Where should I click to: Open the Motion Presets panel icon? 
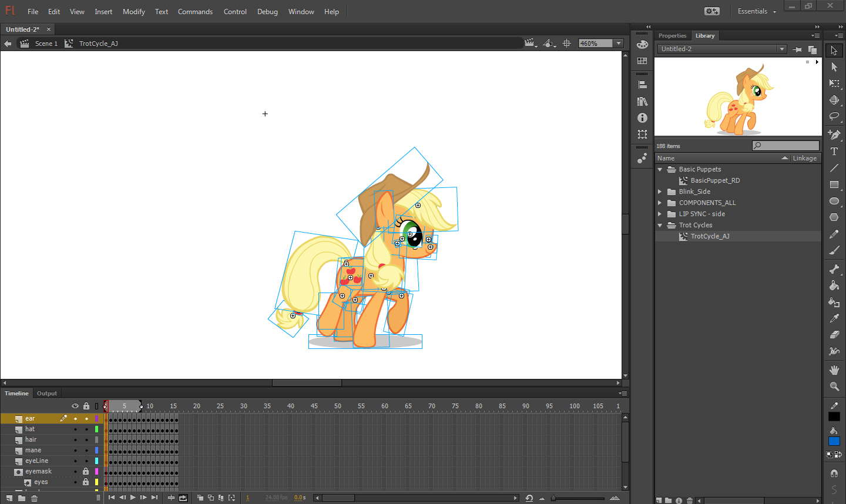pyautogui.click(x=642, y=158)
